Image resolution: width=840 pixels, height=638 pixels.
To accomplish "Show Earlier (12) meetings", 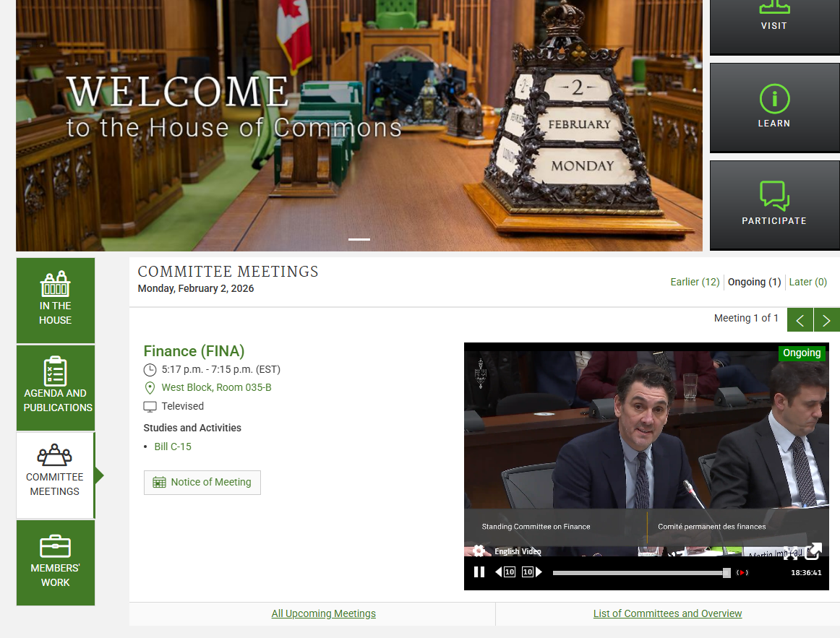I will [695, 282].
